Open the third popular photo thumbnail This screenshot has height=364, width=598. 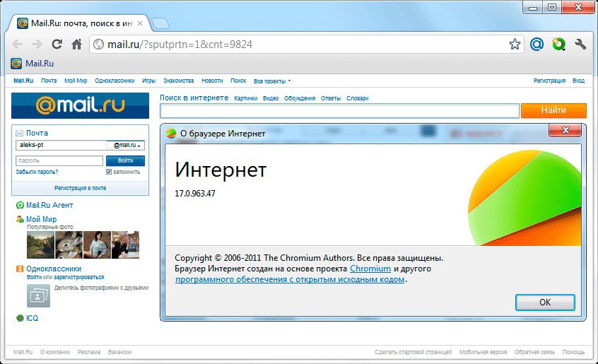point(98,245)
